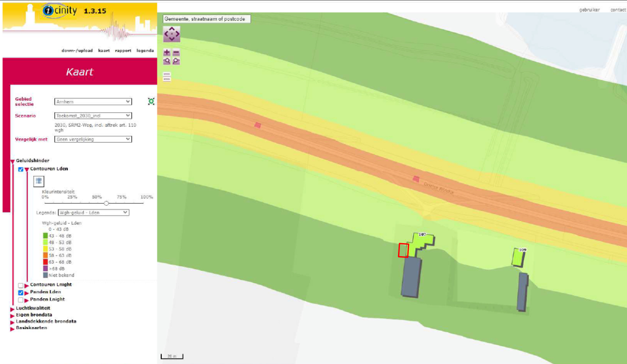Click the 20 m scale bar
The height and width of the screenshot is (364, 627).
coord(172,357)
